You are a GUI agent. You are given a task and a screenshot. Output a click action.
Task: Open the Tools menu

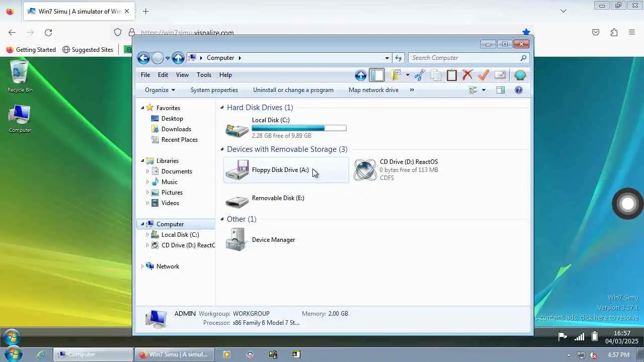point(204,75)
